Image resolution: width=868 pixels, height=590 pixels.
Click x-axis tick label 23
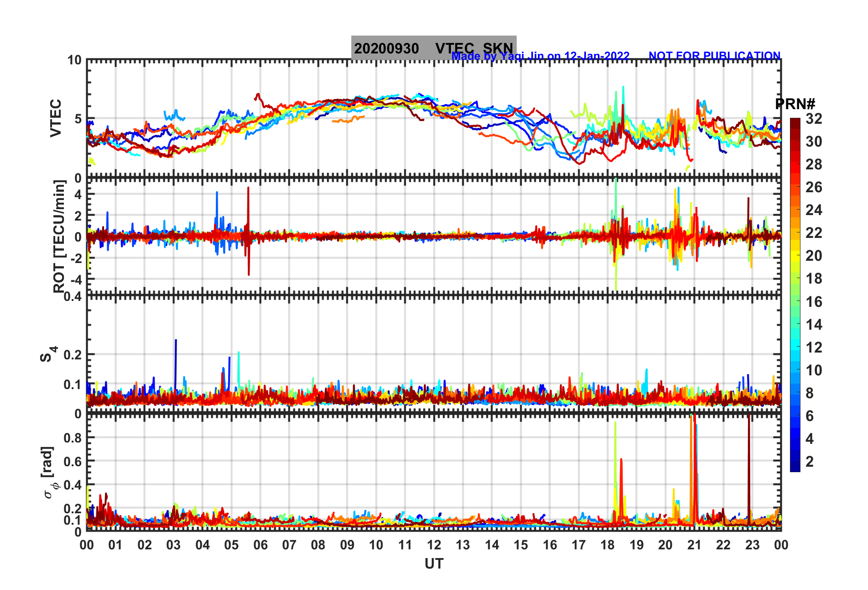click(752, 545)
